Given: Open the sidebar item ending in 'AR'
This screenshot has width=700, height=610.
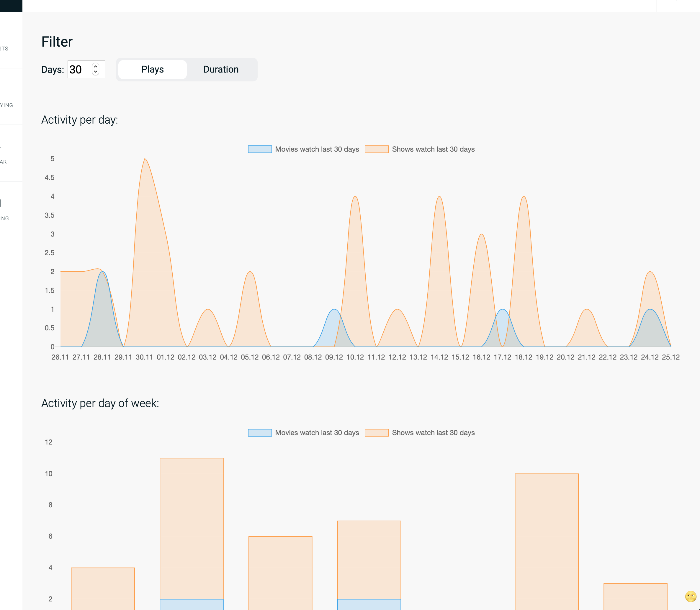Looking at the screenshot, I should (4, 162).
